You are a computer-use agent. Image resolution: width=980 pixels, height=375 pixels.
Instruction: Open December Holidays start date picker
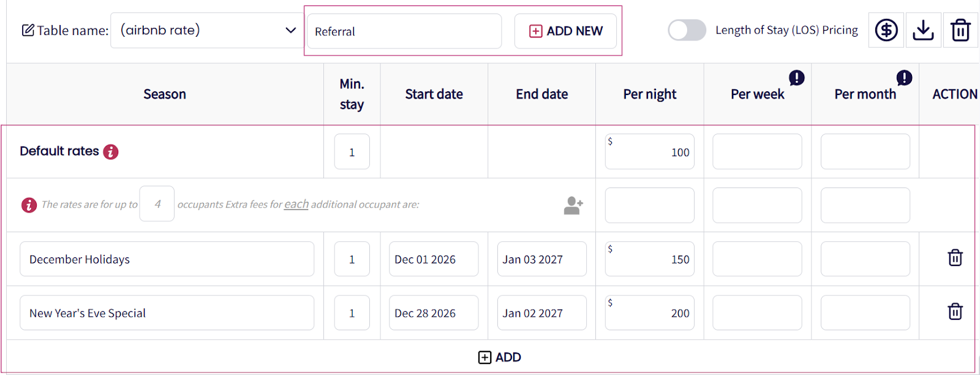(433, 259)
